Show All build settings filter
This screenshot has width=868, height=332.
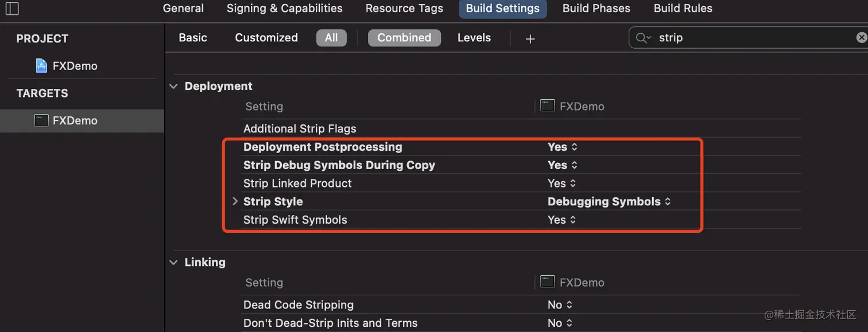point(331,38)
